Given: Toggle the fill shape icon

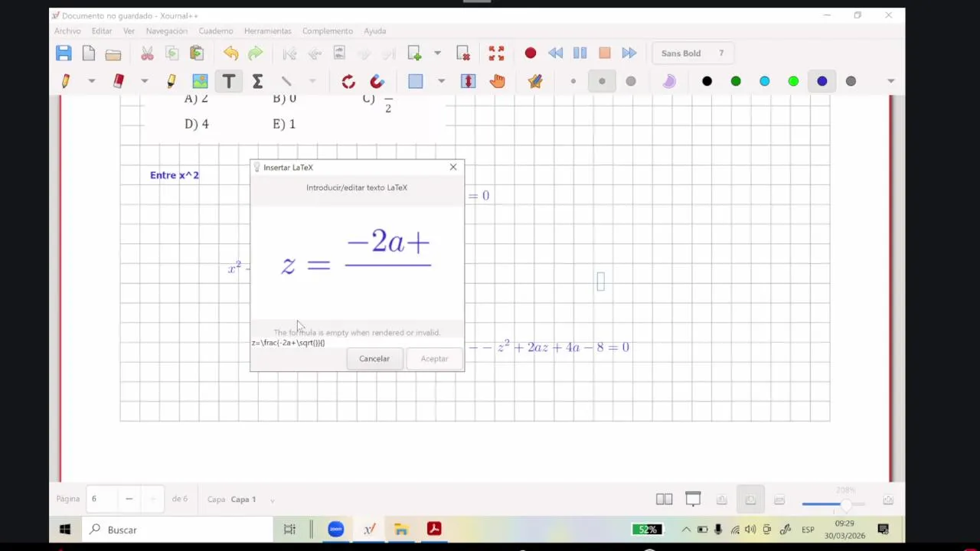Looking at the screenshot, I should (x=669, y=81).
